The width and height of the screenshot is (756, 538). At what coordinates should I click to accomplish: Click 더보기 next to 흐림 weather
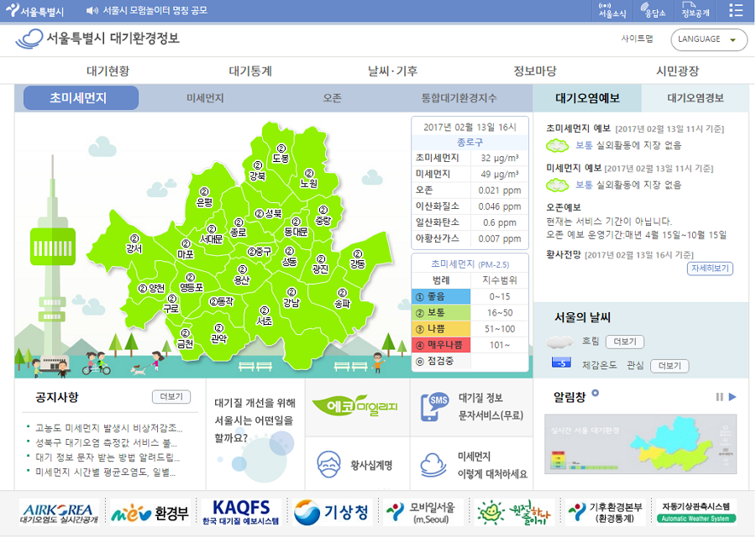pos(625,342)
